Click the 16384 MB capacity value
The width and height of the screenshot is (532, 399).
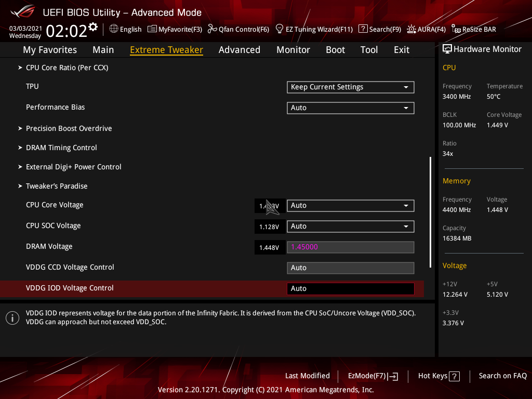pos(457,238)
